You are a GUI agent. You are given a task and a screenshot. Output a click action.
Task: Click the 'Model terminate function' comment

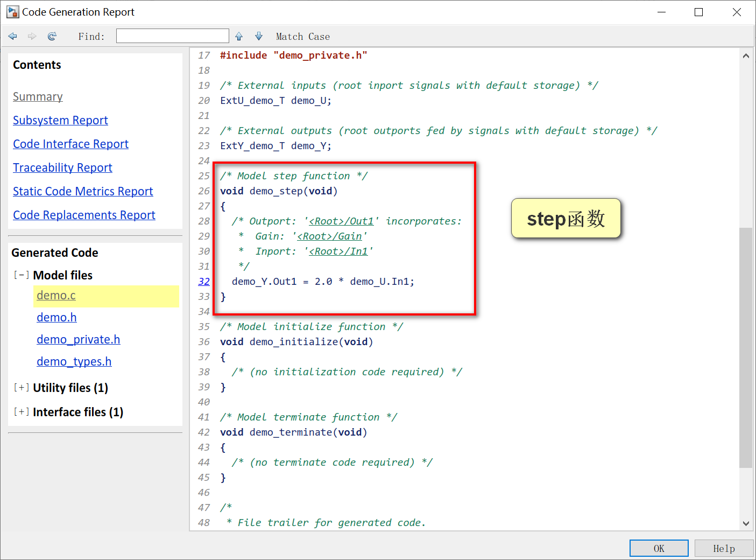(309, 417)
